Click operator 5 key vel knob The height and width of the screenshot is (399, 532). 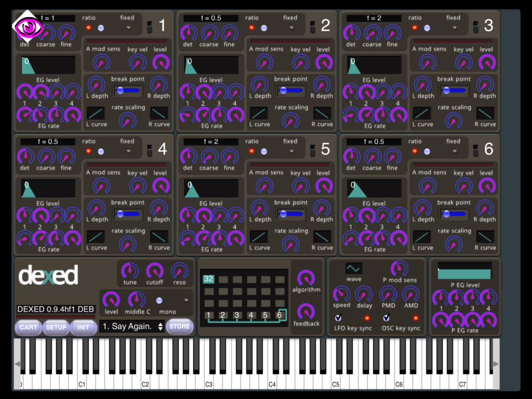pyautogui.click(x=301, y=186)
